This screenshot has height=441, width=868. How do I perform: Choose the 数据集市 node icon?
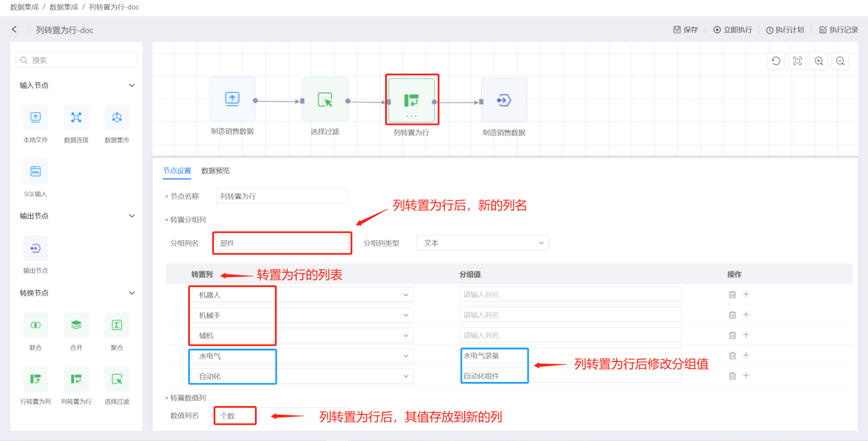coord(117,118)
